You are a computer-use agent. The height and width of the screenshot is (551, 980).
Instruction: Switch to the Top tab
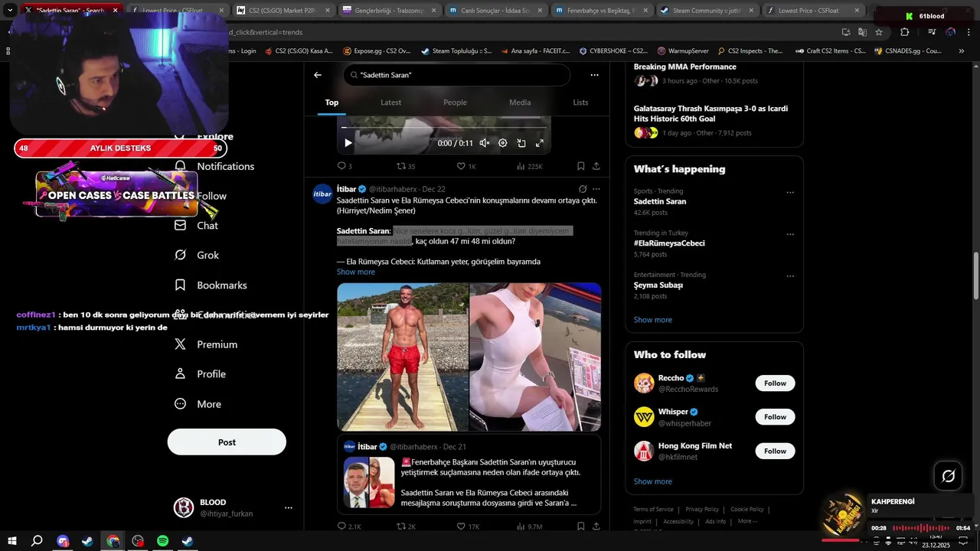coord(332,103)
